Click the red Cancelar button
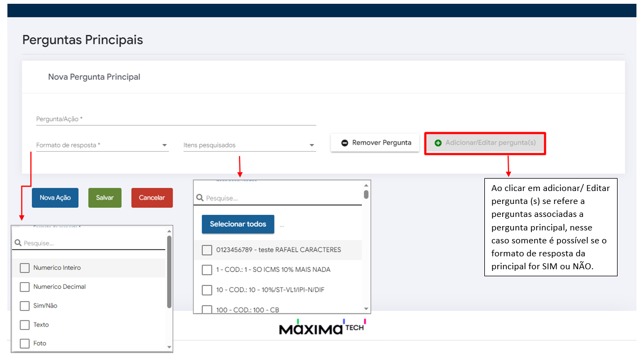This screenshot has height=361, width=644. point(152,198)
